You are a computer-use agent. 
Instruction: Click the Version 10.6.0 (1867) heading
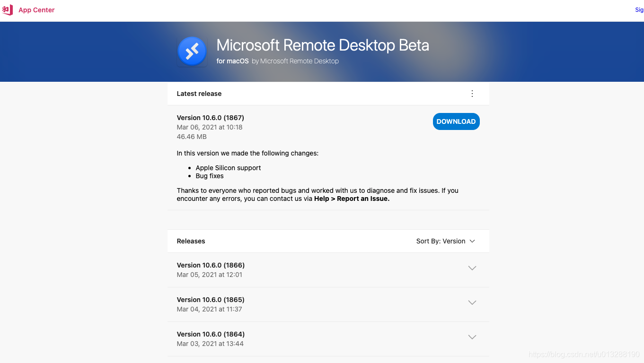(x=211, y=118)
